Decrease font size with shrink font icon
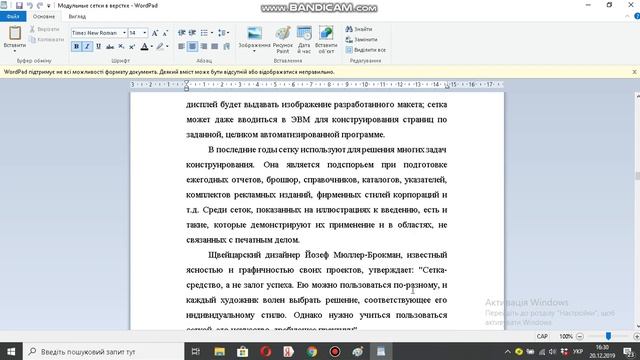This screenshot has width=640, height=360. point(165,33)
